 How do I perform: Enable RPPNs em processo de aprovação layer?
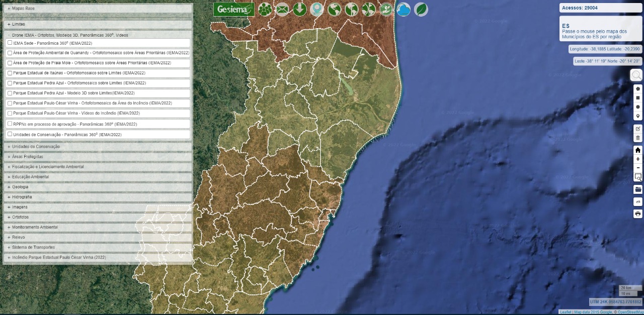[10, 123]
